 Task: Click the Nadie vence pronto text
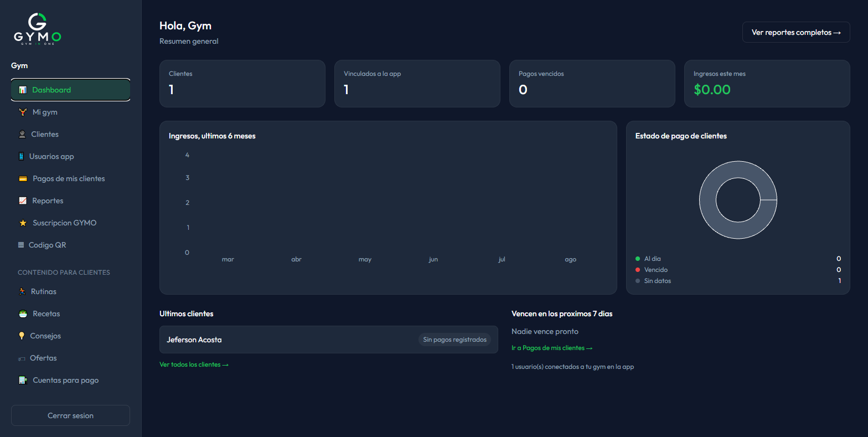coord(545,331)
